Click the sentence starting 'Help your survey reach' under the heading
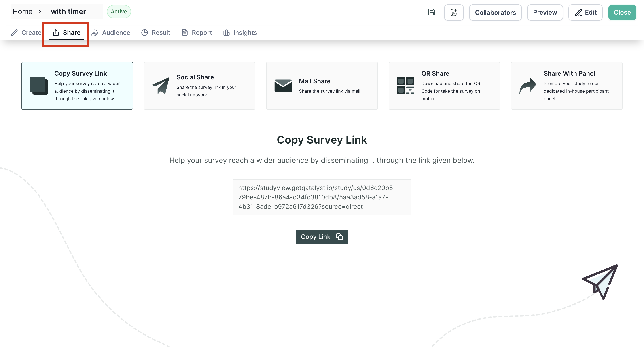 (322, 160)
